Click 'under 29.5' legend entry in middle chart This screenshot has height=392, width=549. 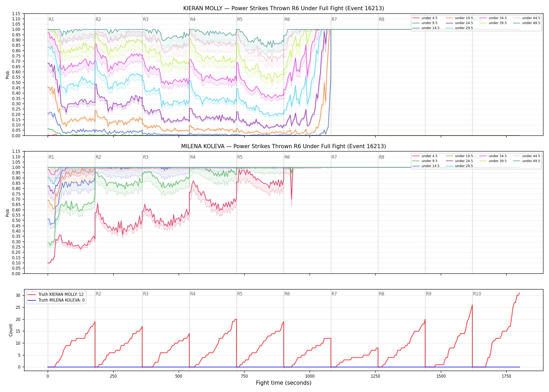(459, 166)
